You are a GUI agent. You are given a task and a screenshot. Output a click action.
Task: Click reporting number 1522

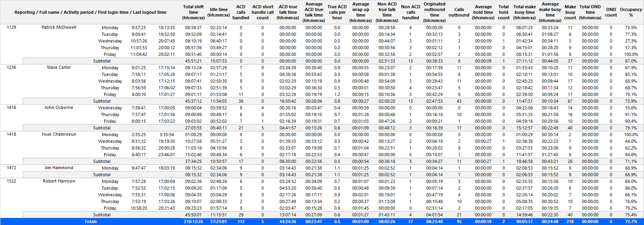[11, 181]
